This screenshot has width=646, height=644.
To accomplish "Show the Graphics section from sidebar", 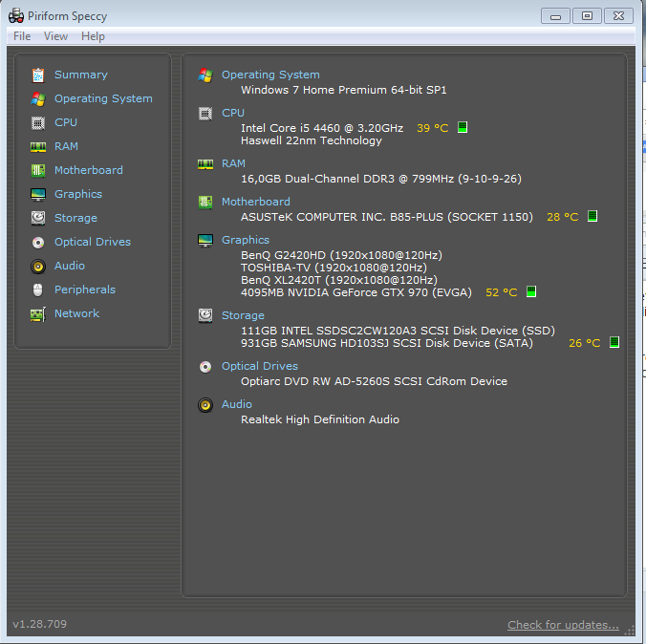I will point(78,195).
